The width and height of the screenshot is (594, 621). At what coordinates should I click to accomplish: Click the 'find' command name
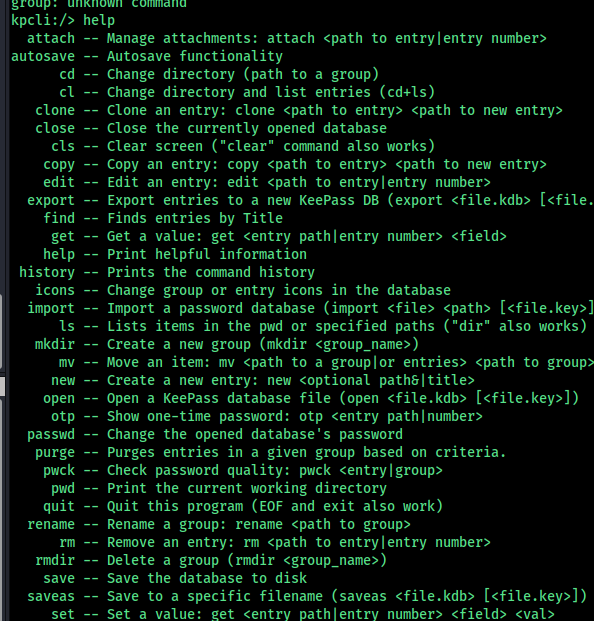[x=59, y=218]
